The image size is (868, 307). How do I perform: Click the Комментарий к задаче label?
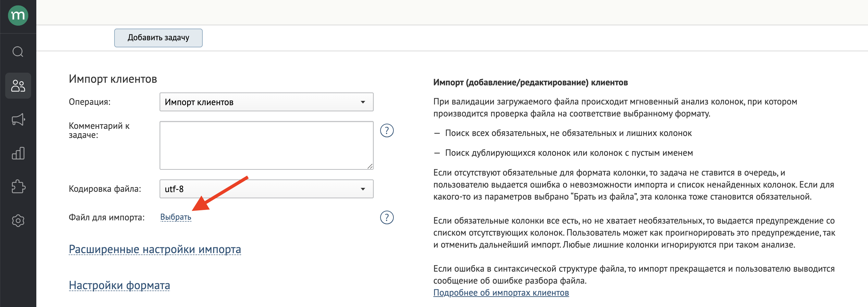(x=99, y=131)
